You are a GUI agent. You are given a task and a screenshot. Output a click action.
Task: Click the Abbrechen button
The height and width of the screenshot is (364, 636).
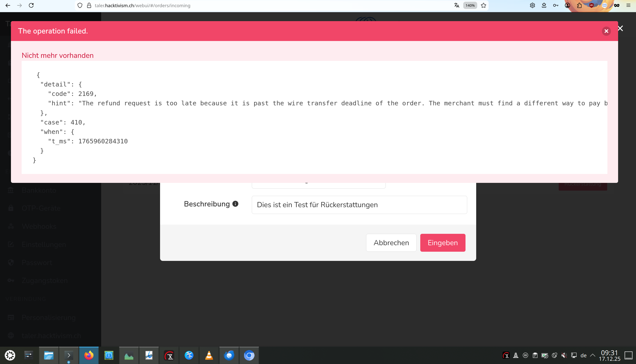pos(391,243)
